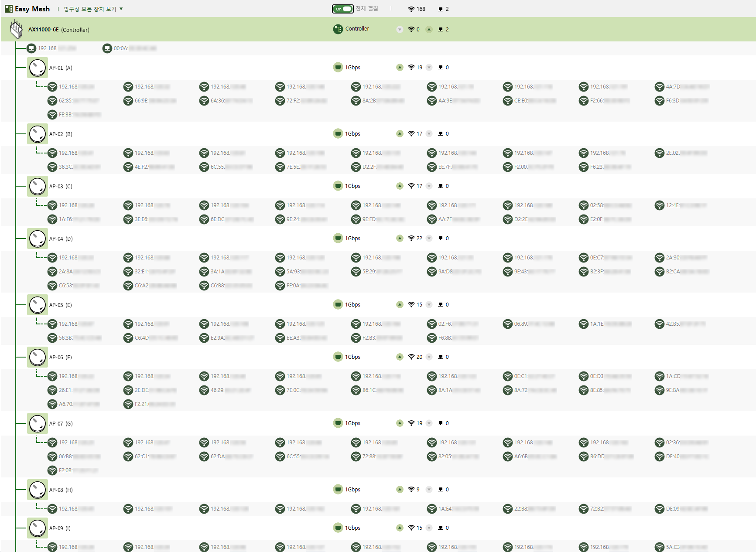This screenshot has width=756, height=552.
Task: Toggle the expand-all On switch
Action: [343, 9]
